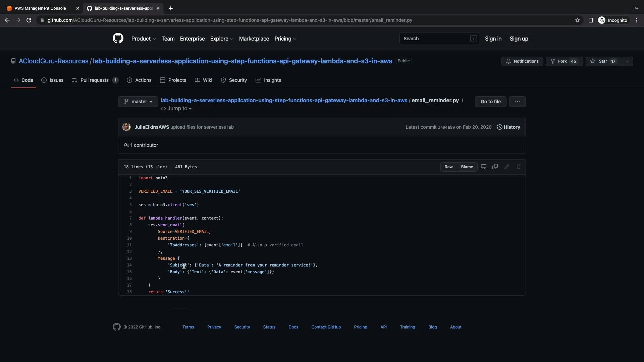Open file in GitHub Desktop icon
The width and height of the screenshot is (644, 362).
point(483,167)
